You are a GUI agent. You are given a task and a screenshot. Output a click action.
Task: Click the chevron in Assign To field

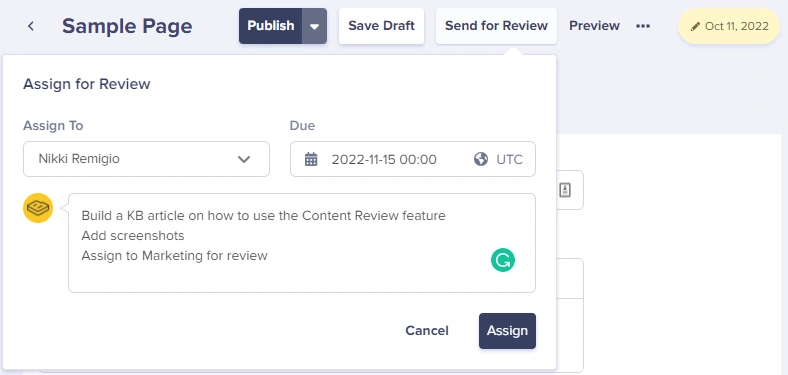point(244,159)
